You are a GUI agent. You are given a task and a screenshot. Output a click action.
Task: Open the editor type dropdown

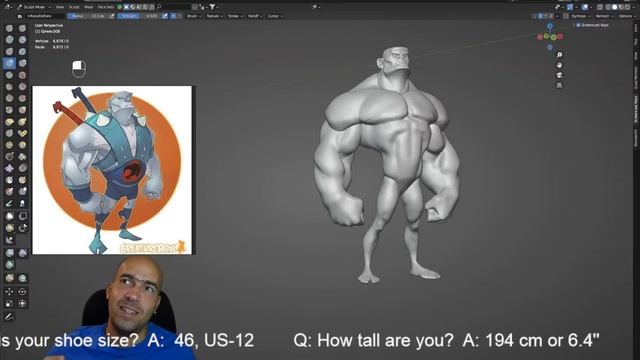pyautogui.click(x=8, y=7)
